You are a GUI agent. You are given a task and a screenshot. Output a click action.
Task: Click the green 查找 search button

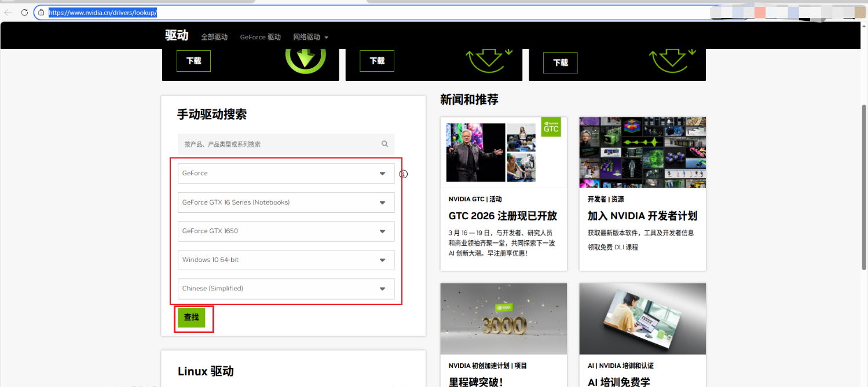(191, 317)
